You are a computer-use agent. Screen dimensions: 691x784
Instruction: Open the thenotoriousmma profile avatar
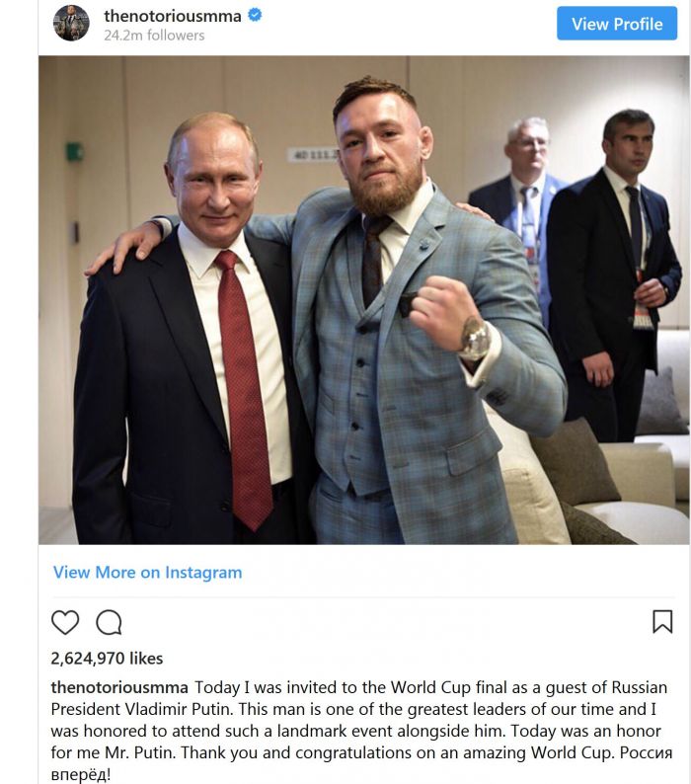(x=71, y=23)
